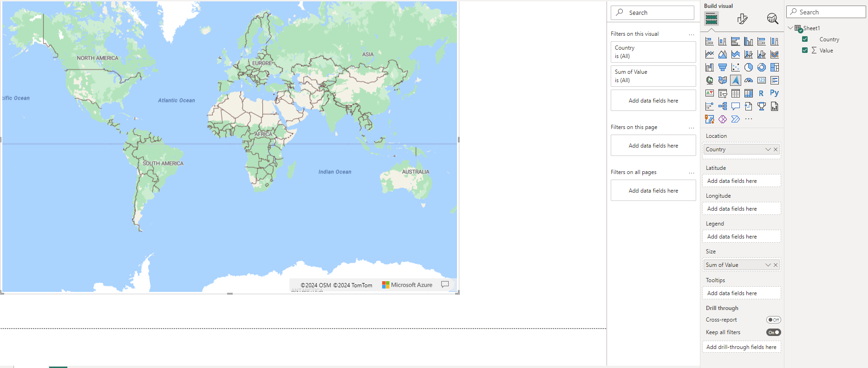Select the Build visual fields tab
868x368 pixels.
711,19
